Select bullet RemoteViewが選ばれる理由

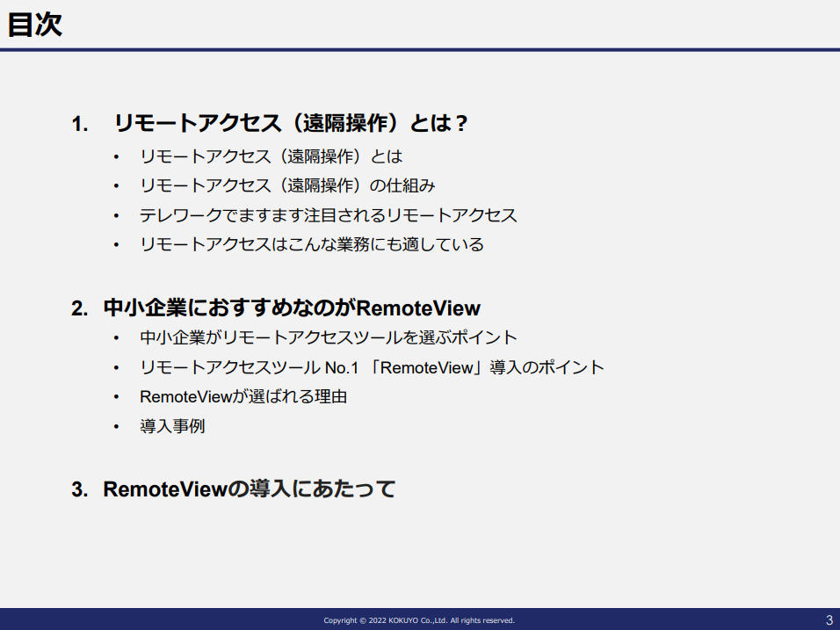point(243,397)
